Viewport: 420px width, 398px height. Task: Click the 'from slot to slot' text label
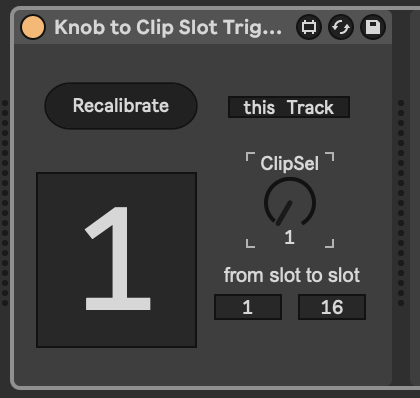292,275
